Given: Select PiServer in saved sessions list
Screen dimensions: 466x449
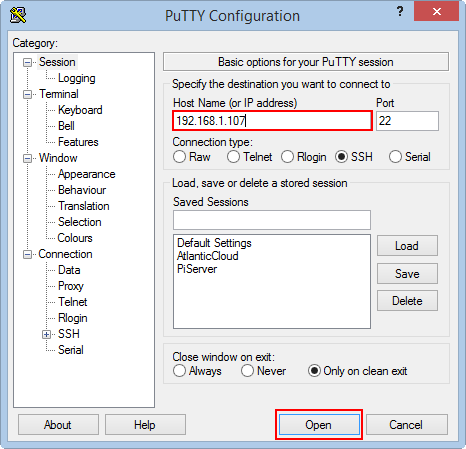Looking at the screenshot, I should (x=197, y=269).
